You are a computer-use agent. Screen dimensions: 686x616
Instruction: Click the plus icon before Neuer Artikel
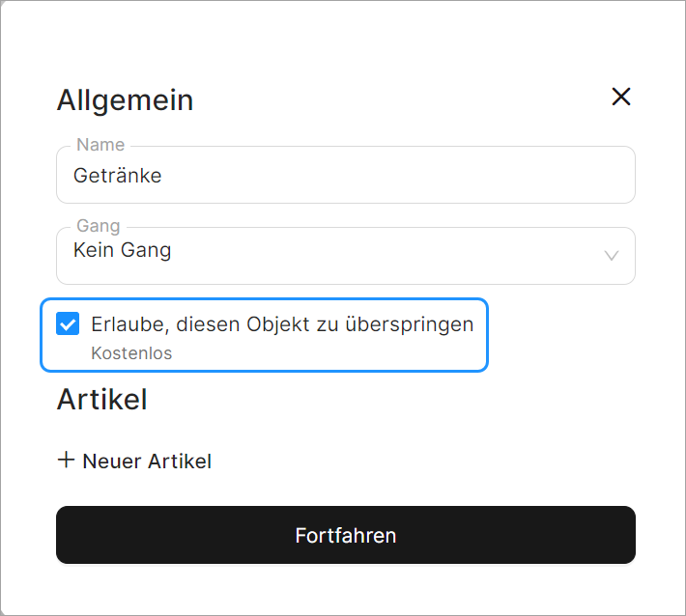(x=66, y=461)
